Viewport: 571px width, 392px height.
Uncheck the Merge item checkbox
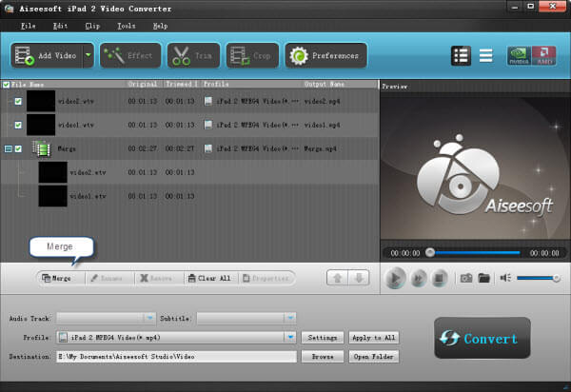[x=18, y=148]
